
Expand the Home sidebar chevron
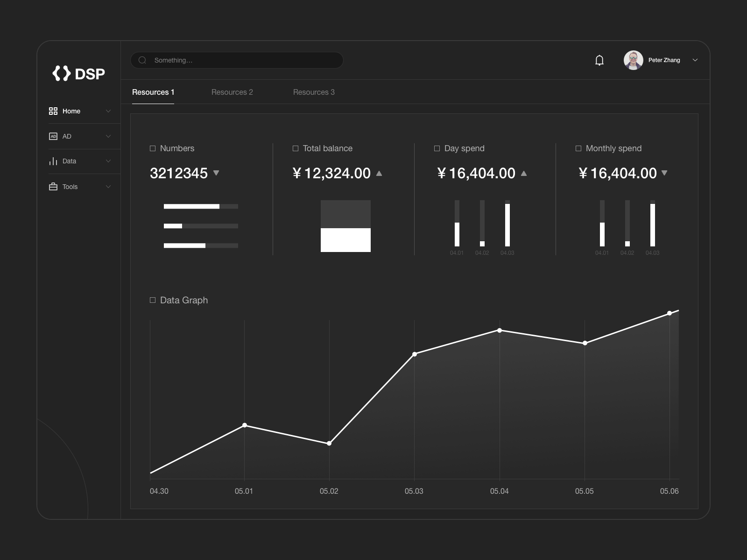point(108,111)
